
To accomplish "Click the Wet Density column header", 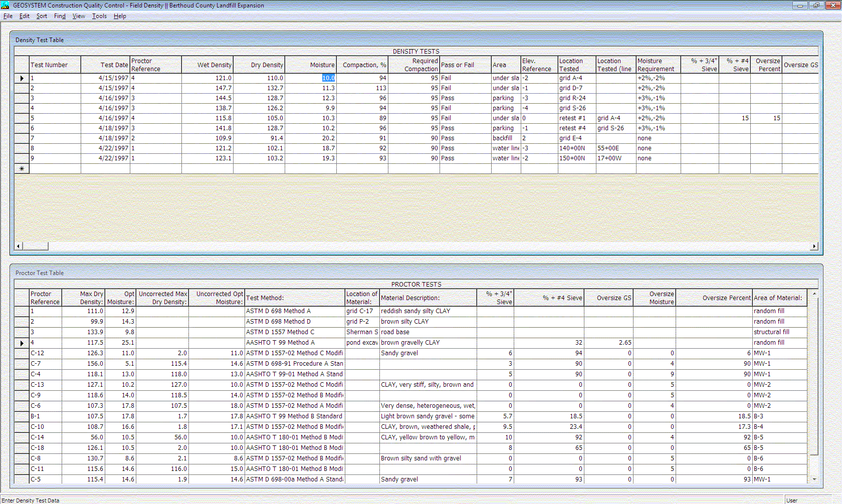I will click(x=207, y=65).
